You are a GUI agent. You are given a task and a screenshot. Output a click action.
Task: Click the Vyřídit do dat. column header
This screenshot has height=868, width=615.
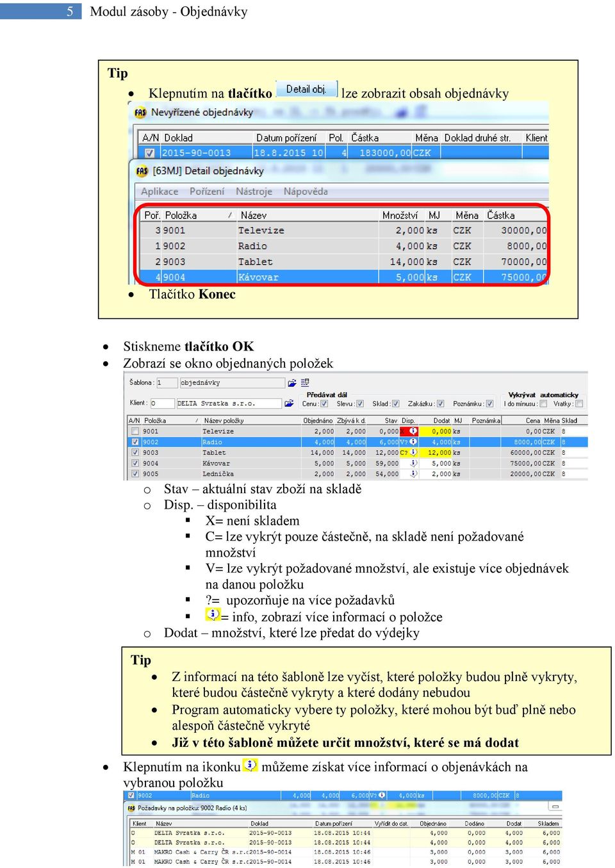(391, 824)
